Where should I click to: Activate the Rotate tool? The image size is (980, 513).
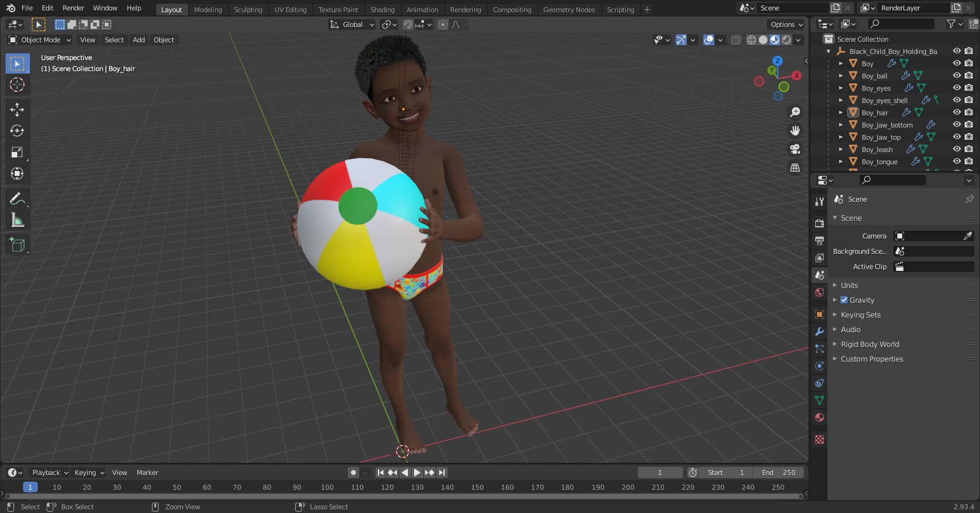point(17,131)
